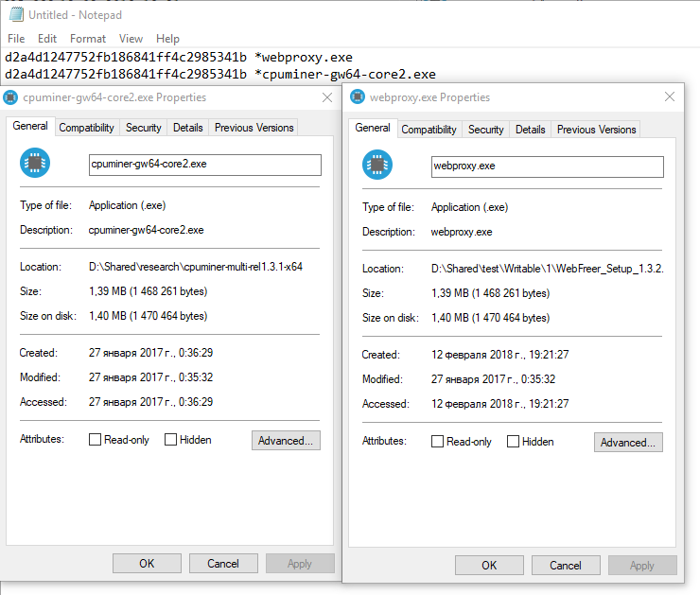Click the Modified date in webproxy.exe Properties

(x=493, y=379)
